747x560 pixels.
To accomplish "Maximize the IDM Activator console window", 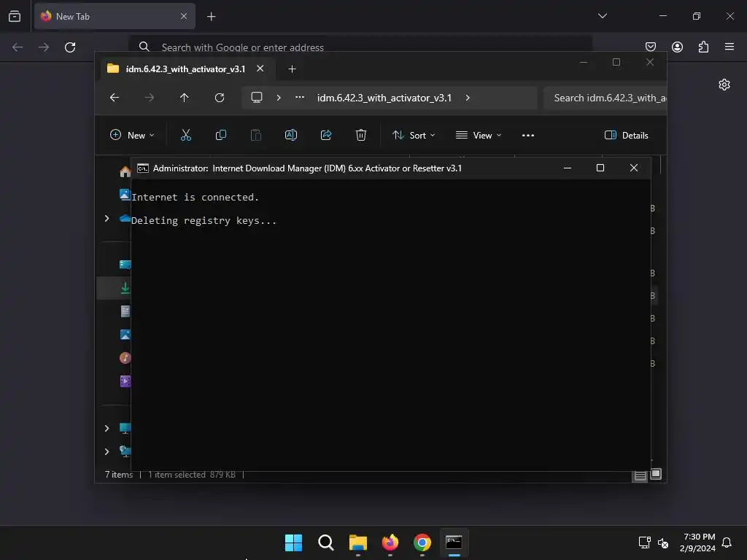I will point(600,168).
